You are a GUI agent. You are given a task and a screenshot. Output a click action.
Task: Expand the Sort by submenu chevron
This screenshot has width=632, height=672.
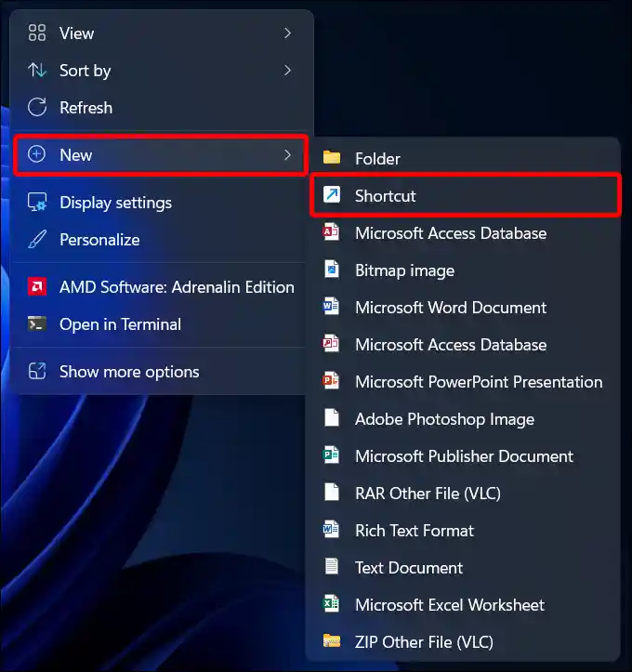pos(288,71)
